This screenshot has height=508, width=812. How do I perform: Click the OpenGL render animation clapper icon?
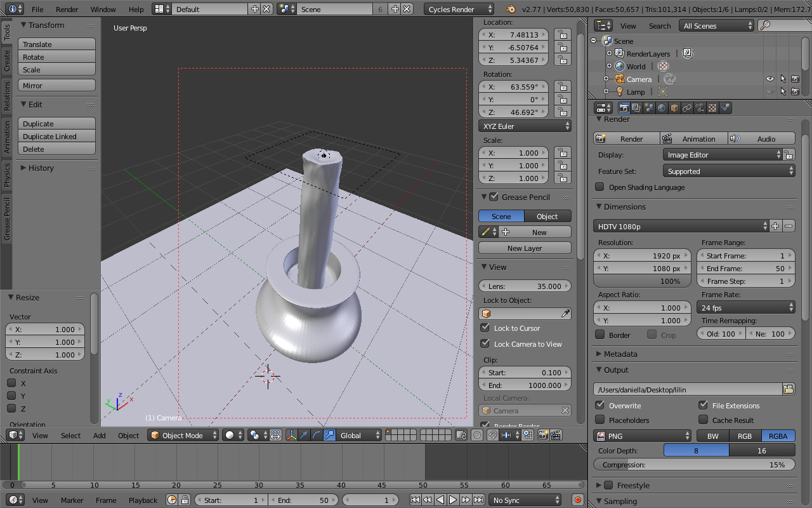pyautogui.click(x=556, y=435)
